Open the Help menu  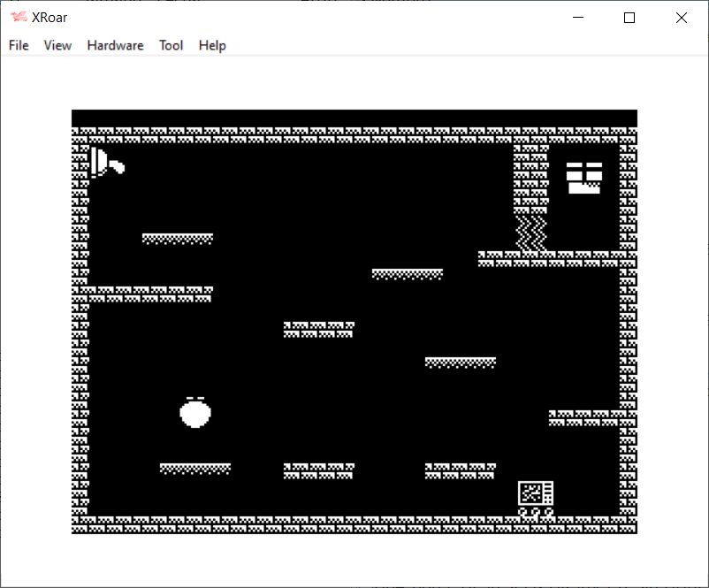click(x=212, y=45)
